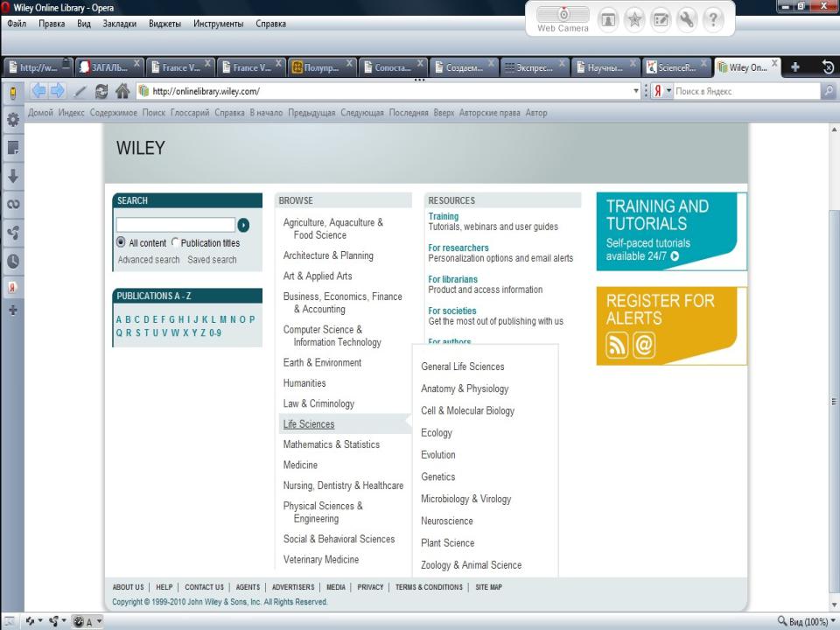Add a panel with the sidebar plus icon
This screenshot has height=630, width=840.
(x=13, y=310)
